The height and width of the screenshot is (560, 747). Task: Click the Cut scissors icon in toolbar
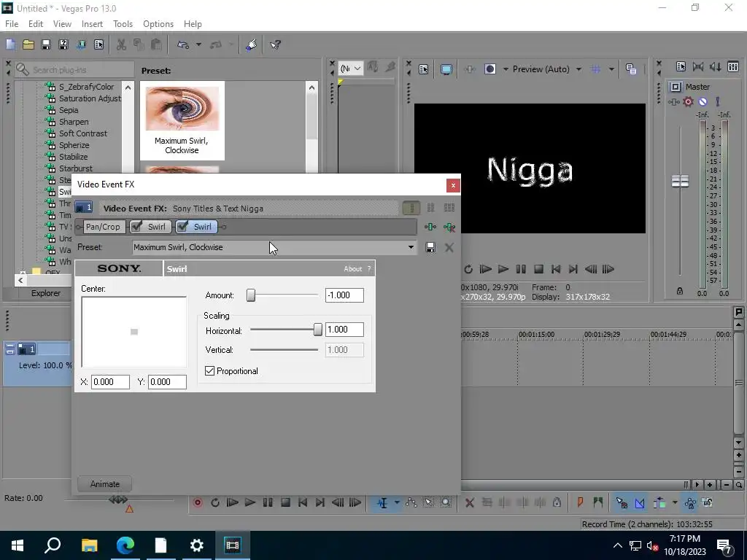[x=122, y=44]
